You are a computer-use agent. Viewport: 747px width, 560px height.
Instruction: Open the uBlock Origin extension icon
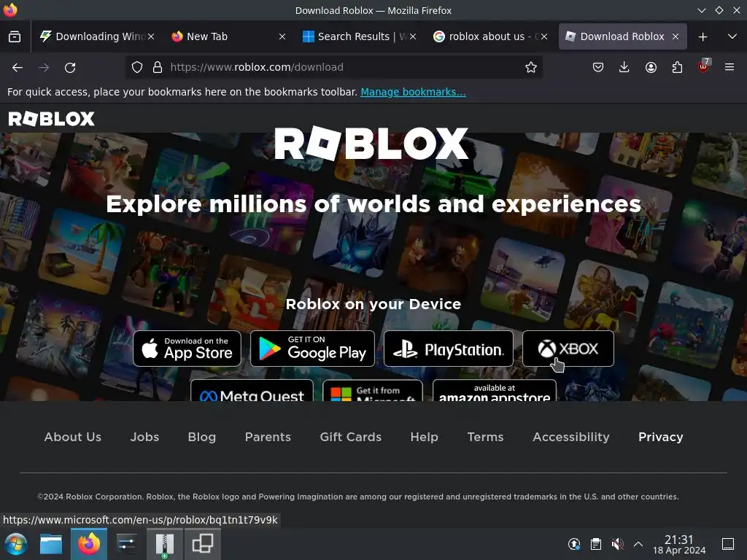click(703, 66)
